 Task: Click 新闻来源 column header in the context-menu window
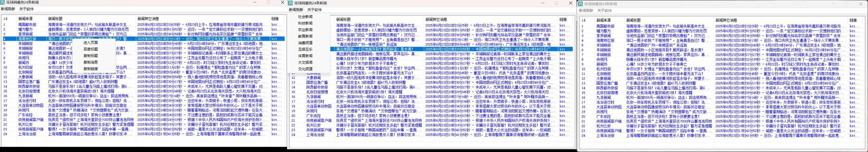(x=25, y=19)
